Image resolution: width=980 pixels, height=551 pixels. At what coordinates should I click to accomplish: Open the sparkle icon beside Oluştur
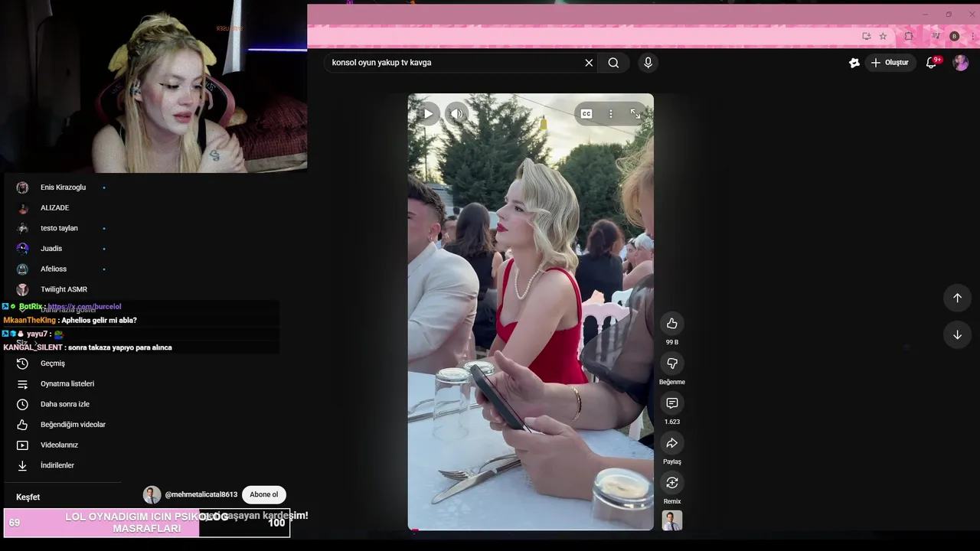[854, 63]
